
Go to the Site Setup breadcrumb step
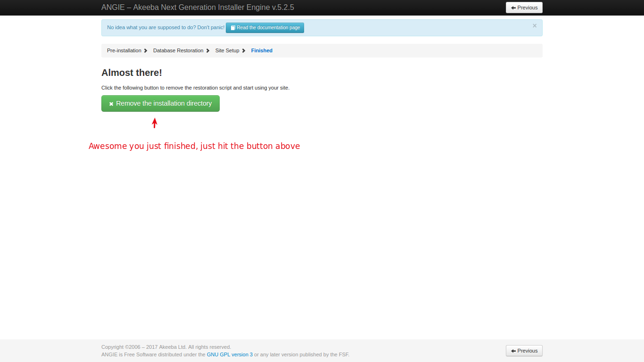coord(227,50)
